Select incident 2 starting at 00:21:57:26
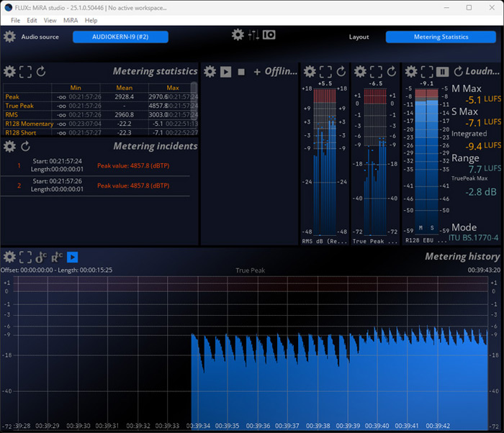 coord(95,186)
